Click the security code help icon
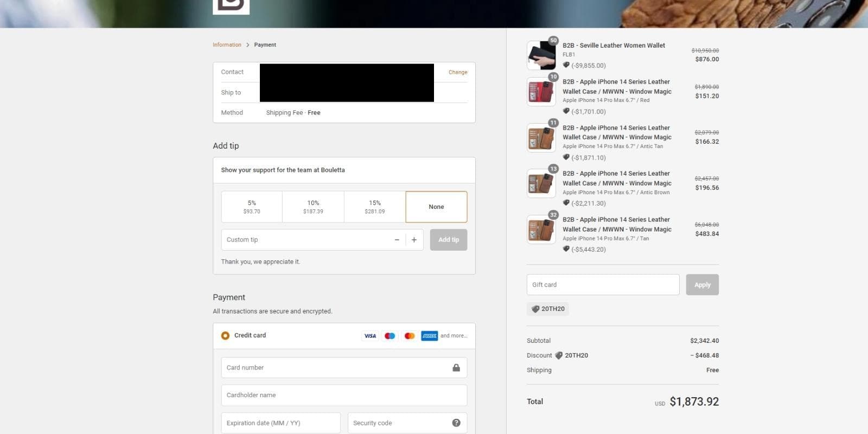 point(456,423)
